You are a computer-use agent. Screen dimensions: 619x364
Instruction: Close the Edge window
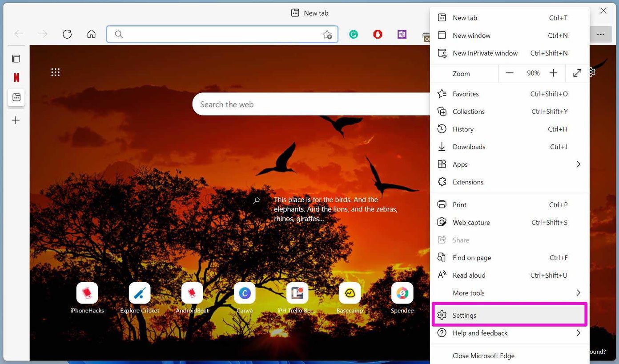coord(603,11)
